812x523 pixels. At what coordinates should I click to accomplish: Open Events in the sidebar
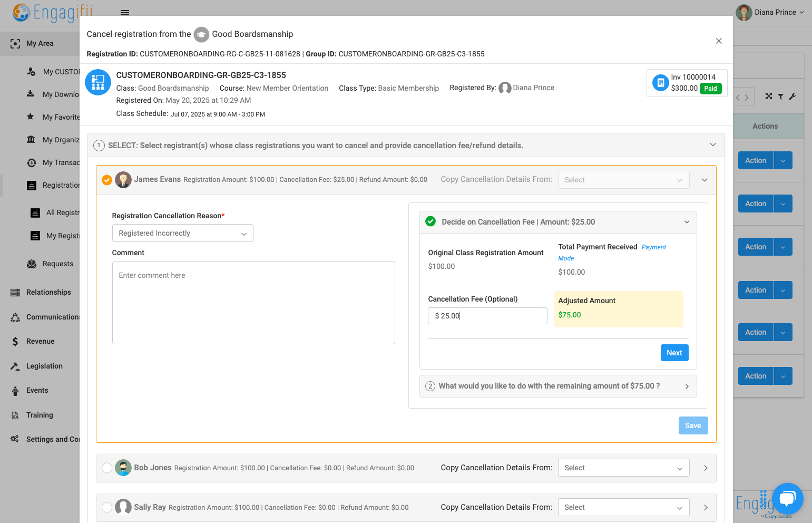click(37, 391)
